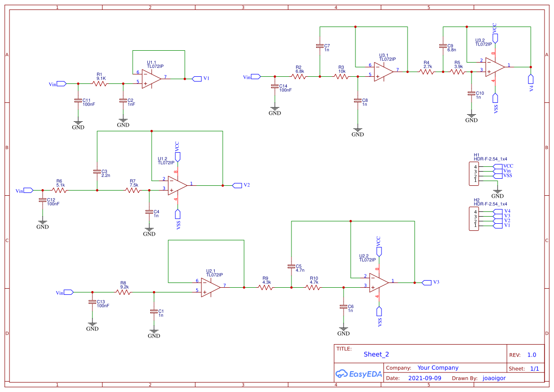The height and width of the screenshot is (392, 554).
Task: Select the H2 header connector body
Action: (x=474, y=219)
